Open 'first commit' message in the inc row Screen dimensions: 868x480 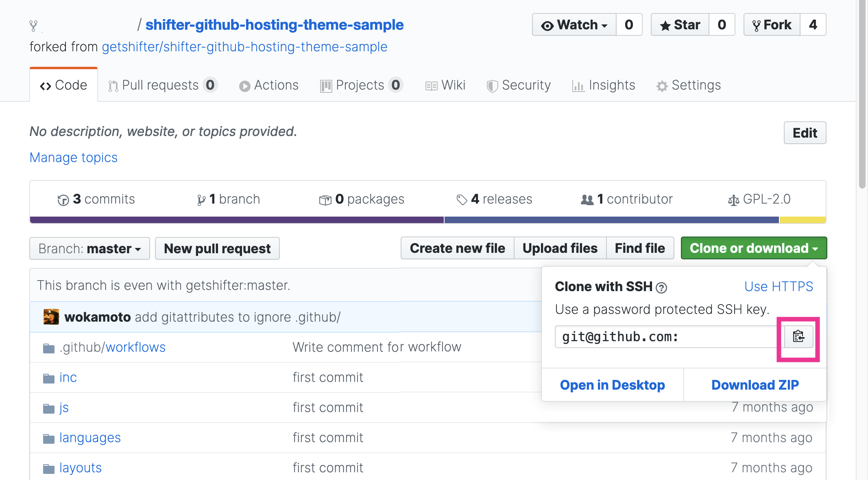click(x=328, y=377)
